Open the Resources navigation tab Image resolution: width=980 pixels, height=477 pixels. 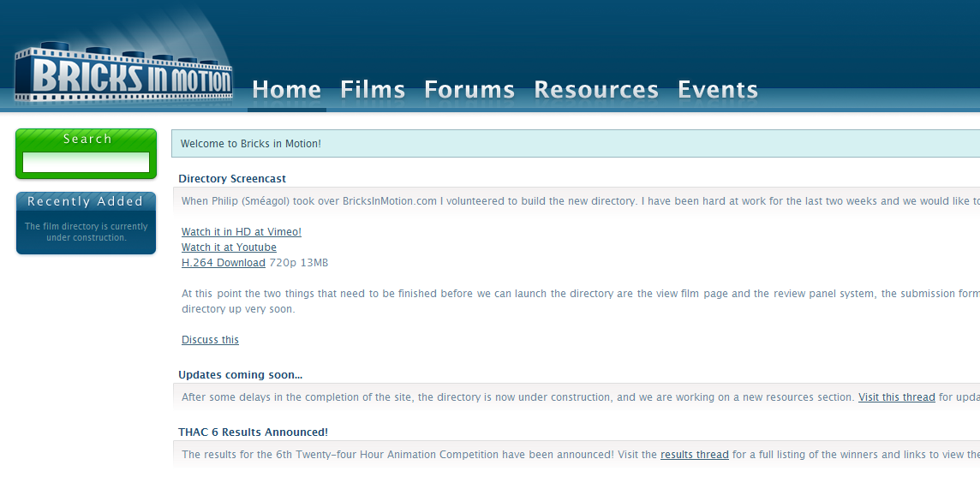pos(596,90)
